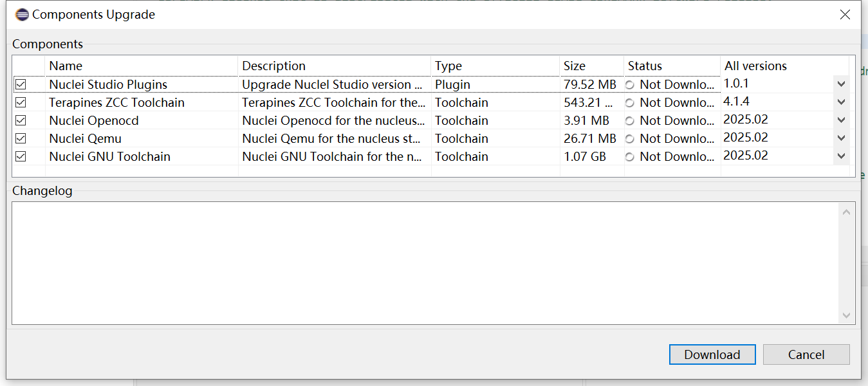
Task: Open version dropdown for Nuclei Studio Plugins
Action: (840, 84)
